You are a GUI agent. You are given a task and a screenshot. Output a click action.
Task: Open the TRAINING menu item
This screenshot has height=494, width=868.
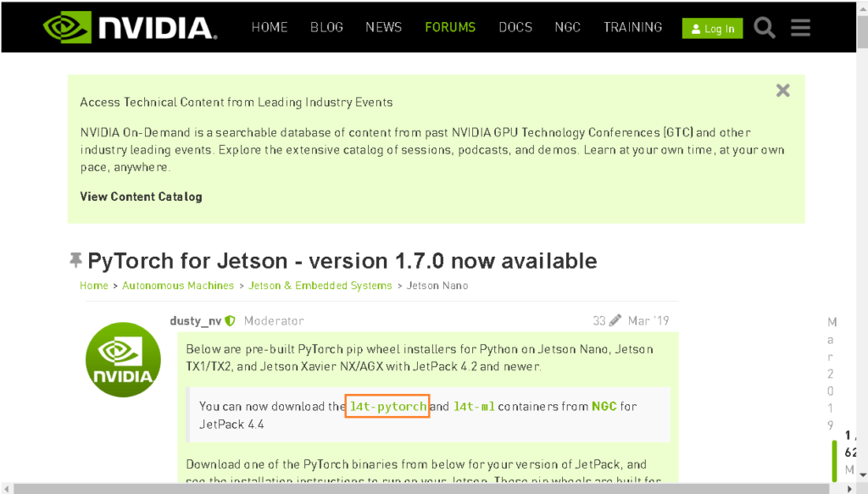[x=632, y=27]
